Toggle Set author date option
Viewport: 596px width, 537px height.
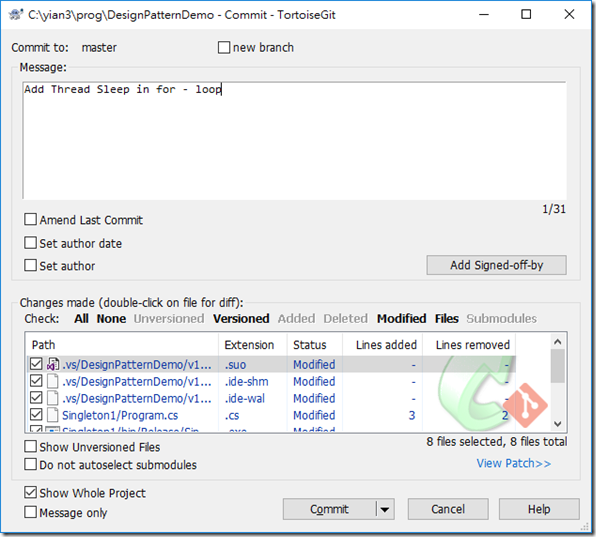pyautogui.click(x=30, y=243)
